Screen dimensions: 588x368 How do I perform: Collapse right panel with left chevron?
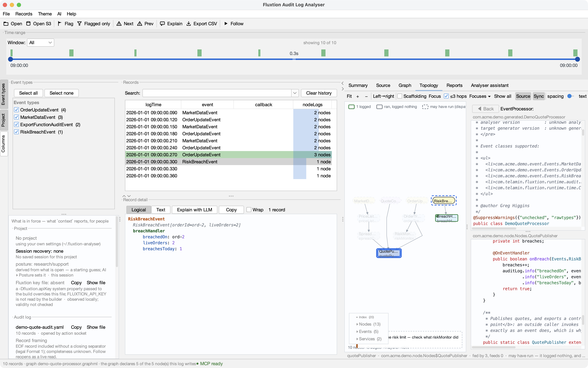tap(343, 83)
